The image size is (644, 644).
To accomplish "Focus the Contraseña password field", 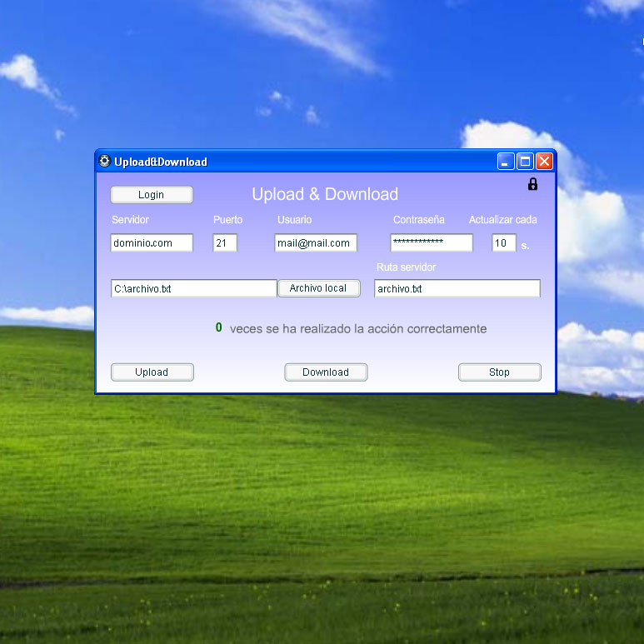I will click(x=432, y=242).
